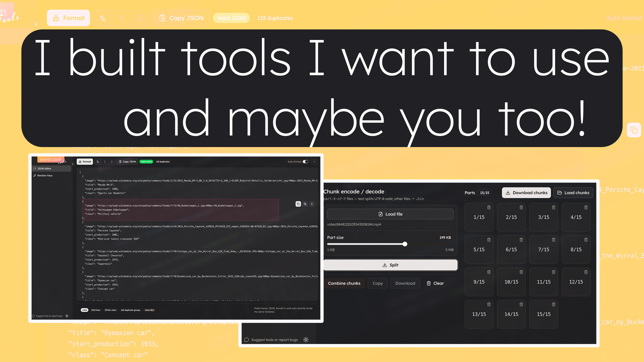This screenshot has width=644, height=362.
Task: Toggle theme sun icon in Chunk tool
Action: (306, 340)
